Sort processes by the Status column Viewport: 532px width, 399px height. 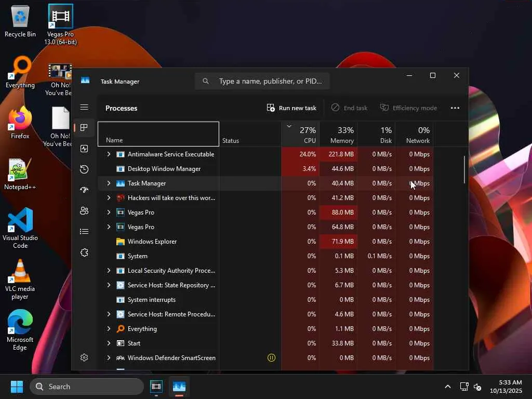click(x=250, y=134)
